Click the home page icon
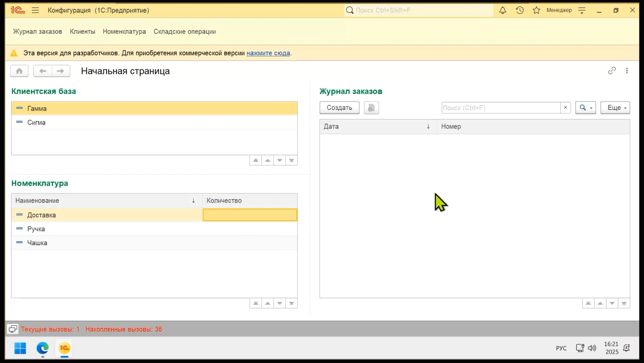The image size is (644, 363). (19, 71)
